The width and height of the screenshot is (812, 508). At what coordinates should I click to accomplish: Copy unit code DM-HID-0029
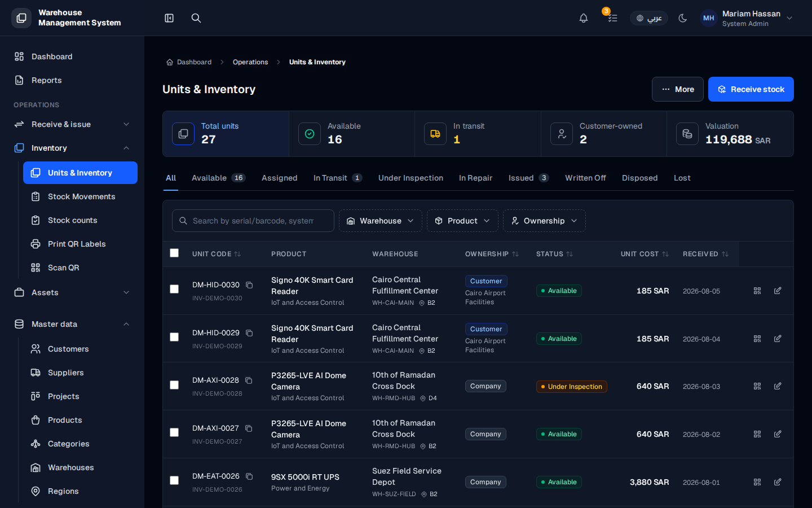(249, 333)
